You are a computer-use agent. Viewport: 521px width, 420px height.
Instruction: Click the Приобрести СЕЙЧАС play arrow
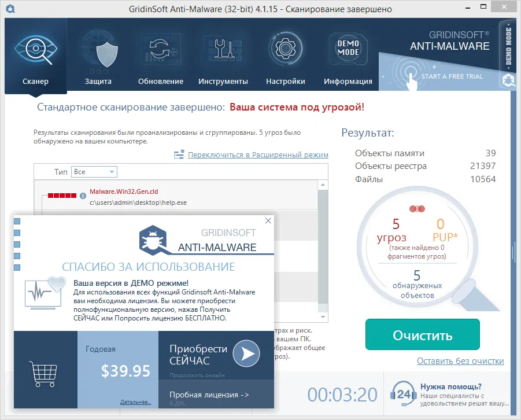click(246, 353)
